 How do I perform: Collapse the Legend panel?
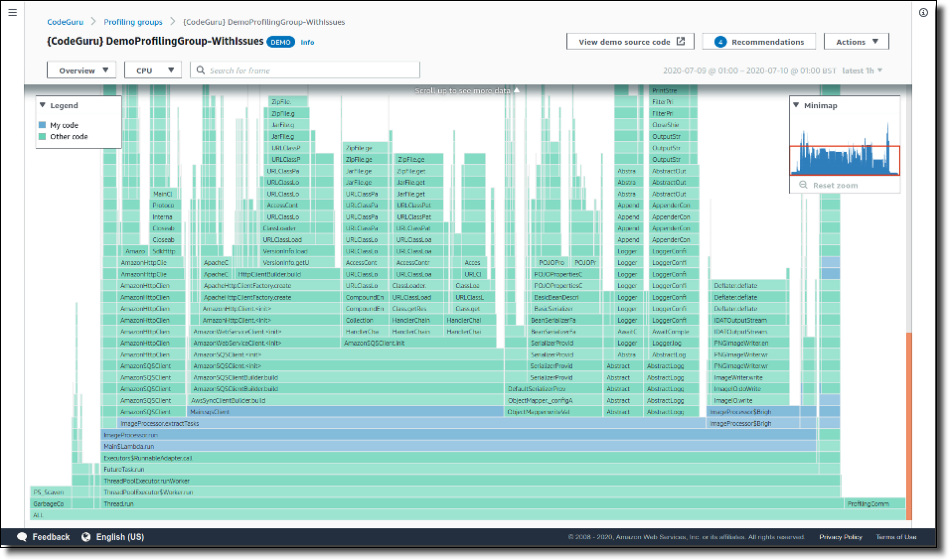pos(43,105)
